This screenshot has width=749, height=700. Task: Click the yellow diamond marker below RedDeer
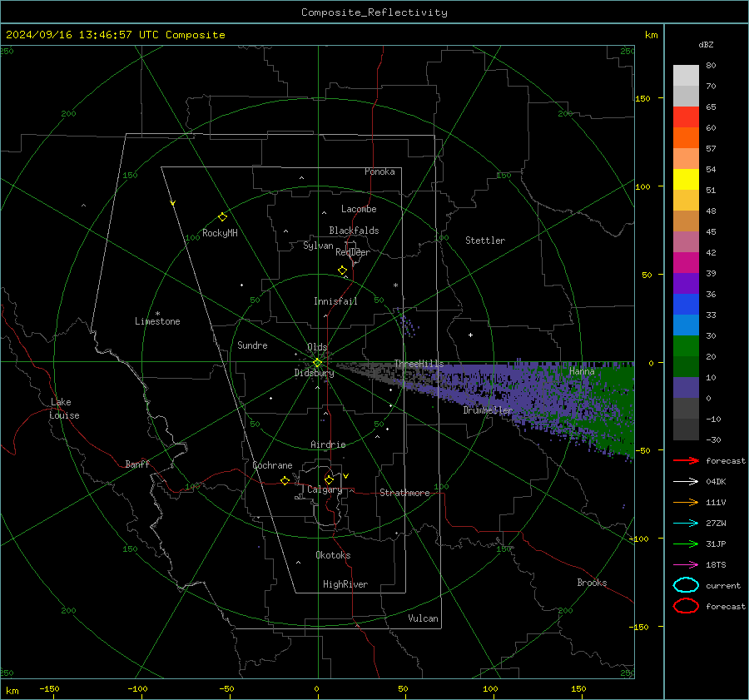click(342, 271)
